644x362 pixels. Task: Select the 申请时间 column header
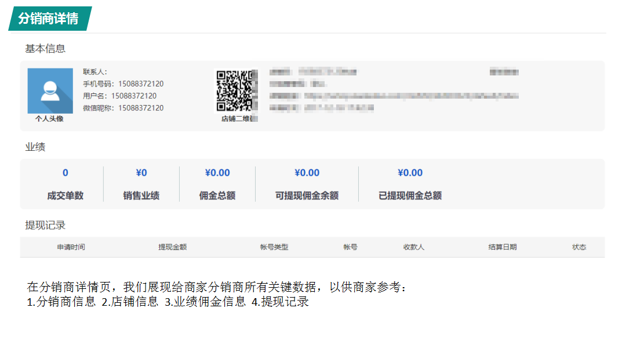tap(71, 247)
